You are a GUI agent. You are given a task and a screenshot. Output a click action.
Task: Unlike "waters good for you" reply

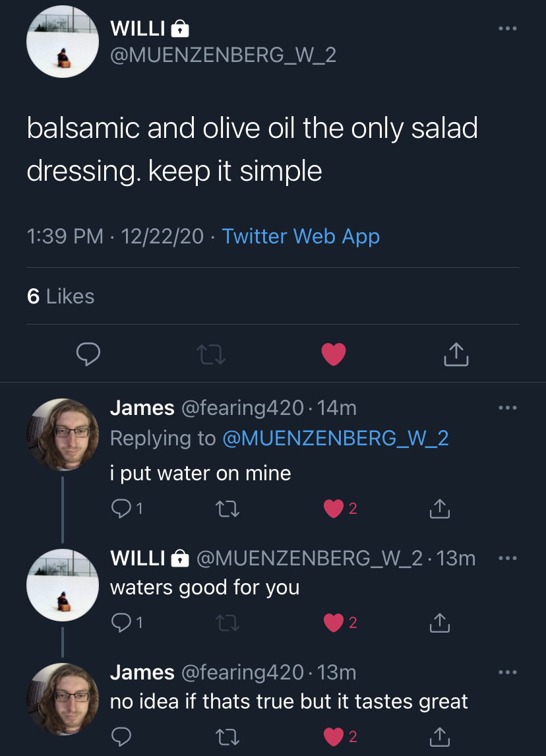click(335, 622)
